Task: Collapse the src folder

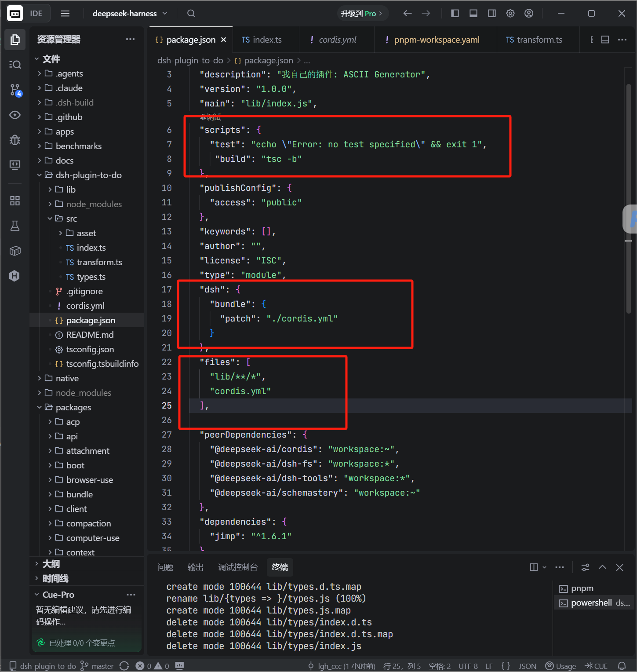Action: click(71, 219)
